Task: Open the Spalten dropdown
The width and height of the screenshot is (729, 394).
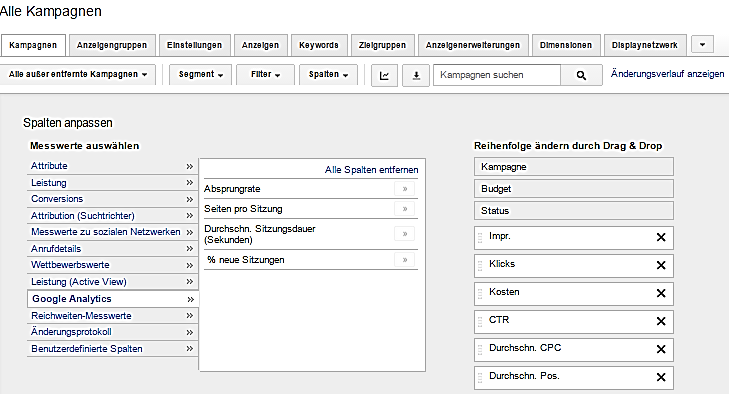Action: pos(328,74)
